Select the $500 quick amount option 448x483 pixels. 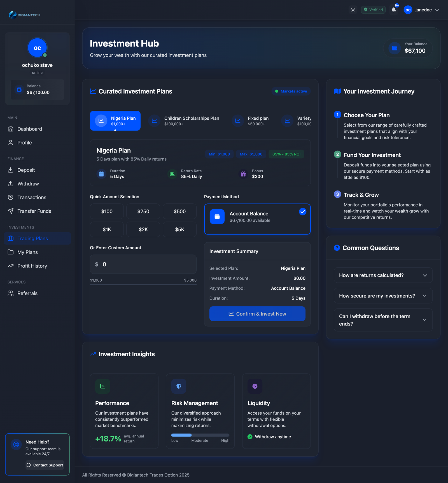179,212
